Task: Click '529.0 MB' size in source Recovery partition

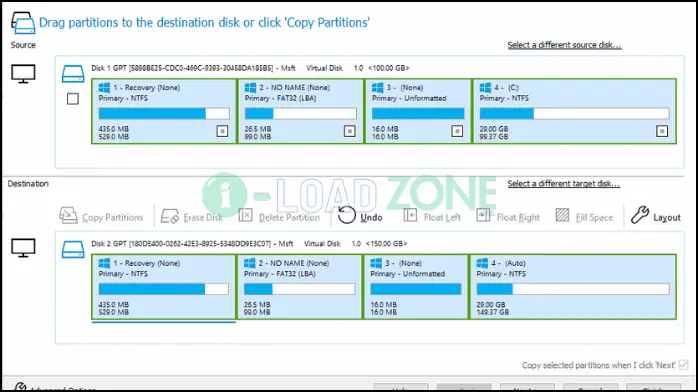Action: (x=114, y=137)
